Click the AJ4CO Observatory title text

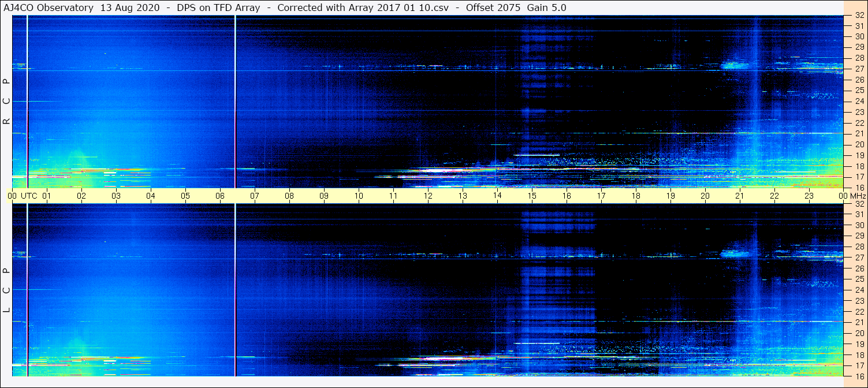coord(49,8)
